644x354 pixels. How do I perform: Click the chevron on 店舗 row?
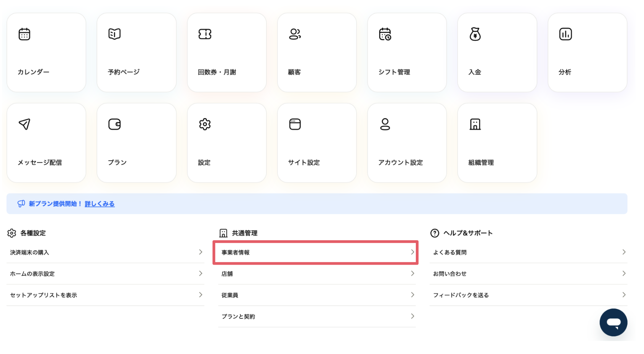[x=412, y=273]
